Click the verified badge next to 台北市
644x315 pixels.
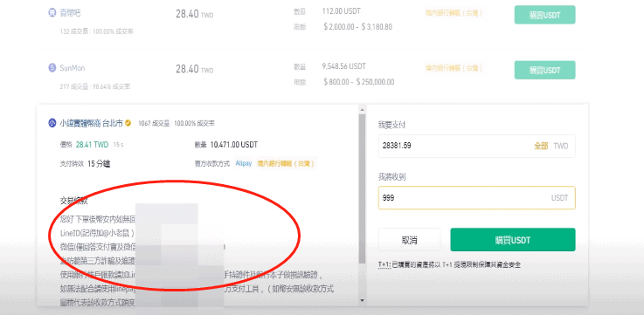(x=128, y=123)
